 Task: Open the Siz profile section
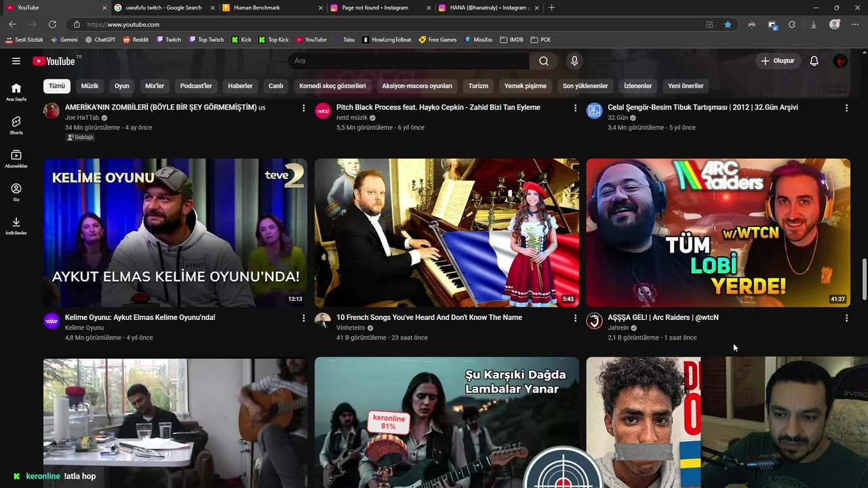(x=16, y=192)
